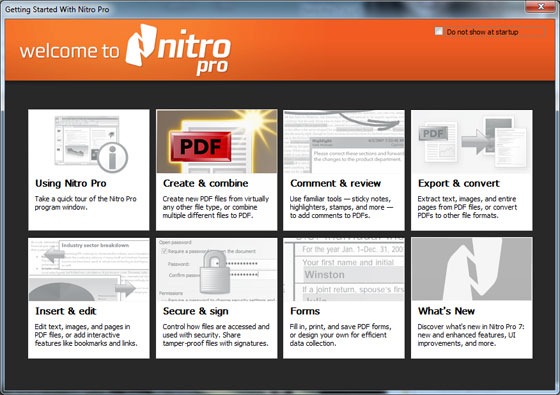
Task: Open the Comment & review thumbnail image
Action: (x=344, y=142)
